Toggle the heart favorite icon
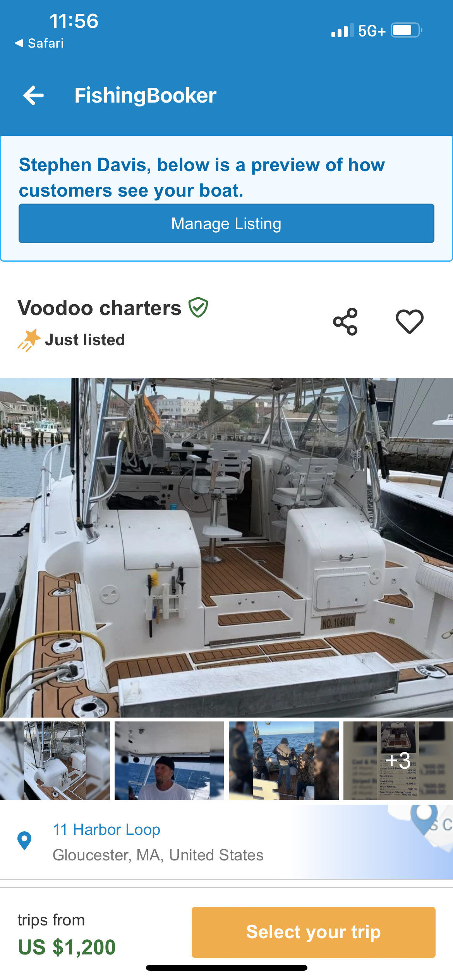This screenshot has width=453, height=980. (x=410, y=322)
